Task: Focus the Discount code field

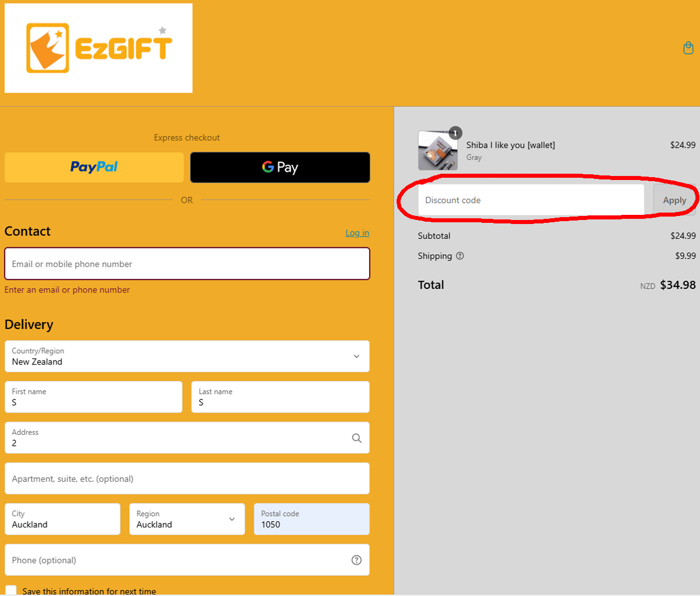Action: (531, 201)
